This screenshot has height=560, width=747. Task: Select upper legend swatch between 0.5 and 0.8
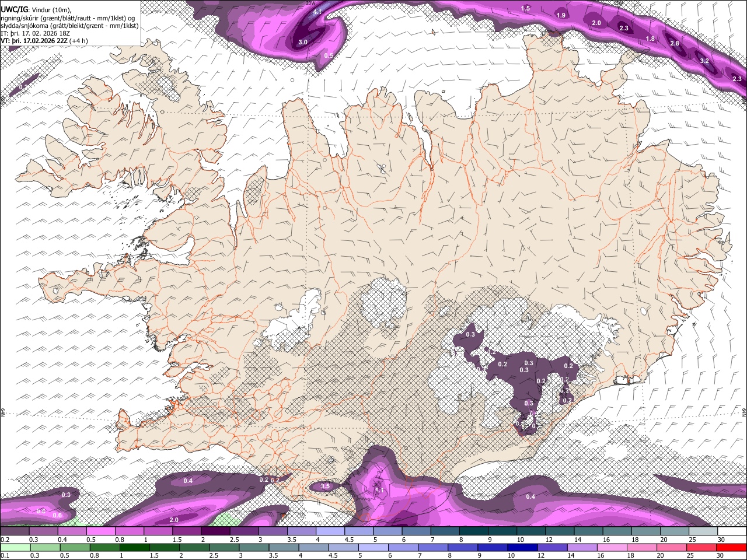click(x=100, y=531)
